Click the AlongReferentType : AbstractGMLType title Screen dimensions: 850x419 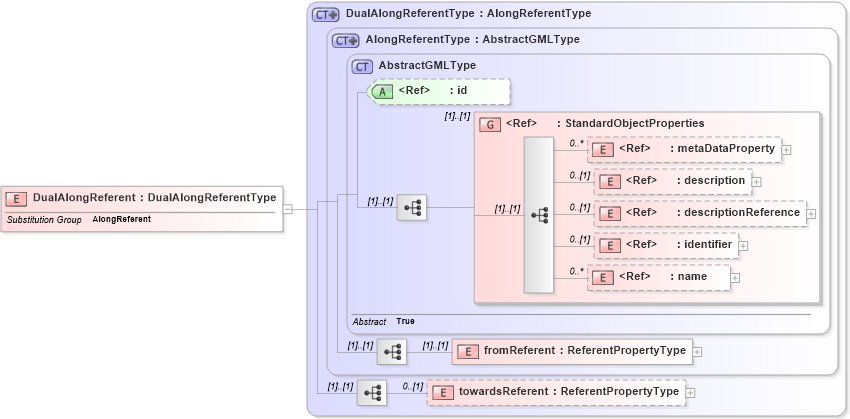[x=473, y=40]
